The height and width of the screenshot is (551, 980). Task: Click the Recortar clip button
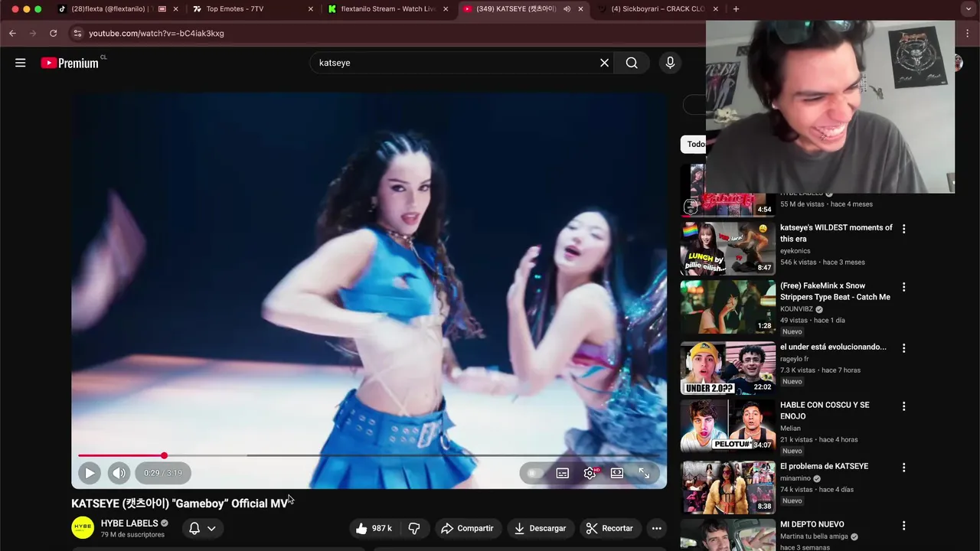pyautogui.click(x=609, y=528)
